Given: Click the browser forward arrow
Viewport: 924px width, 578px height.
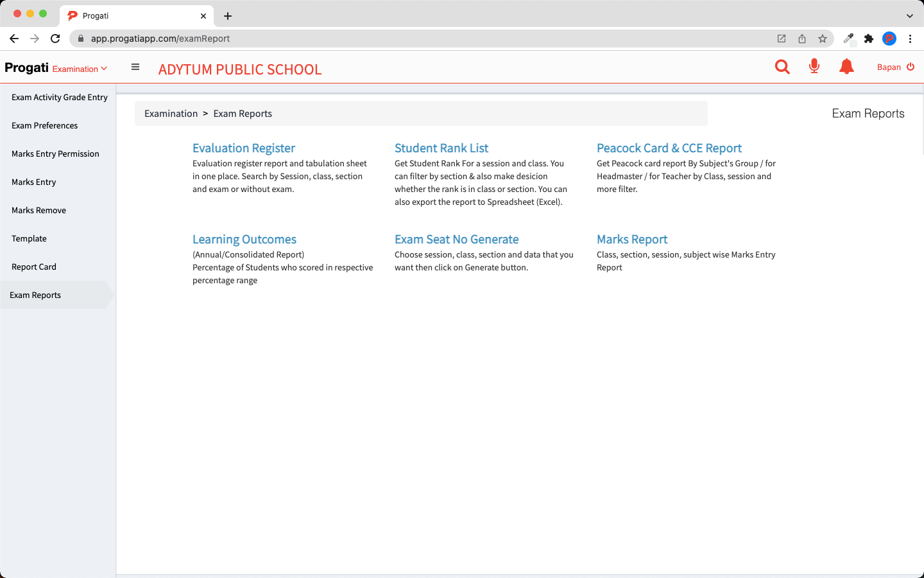Looking at the screenshot, I should 35,39.
